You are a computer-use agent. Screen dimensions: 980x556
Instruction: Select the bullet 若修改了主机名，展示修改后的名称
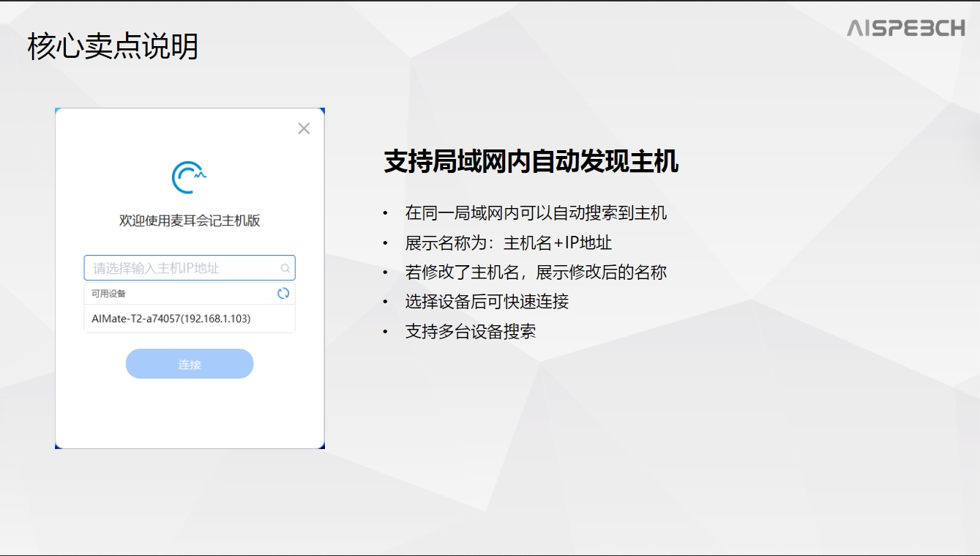[536, 273]
